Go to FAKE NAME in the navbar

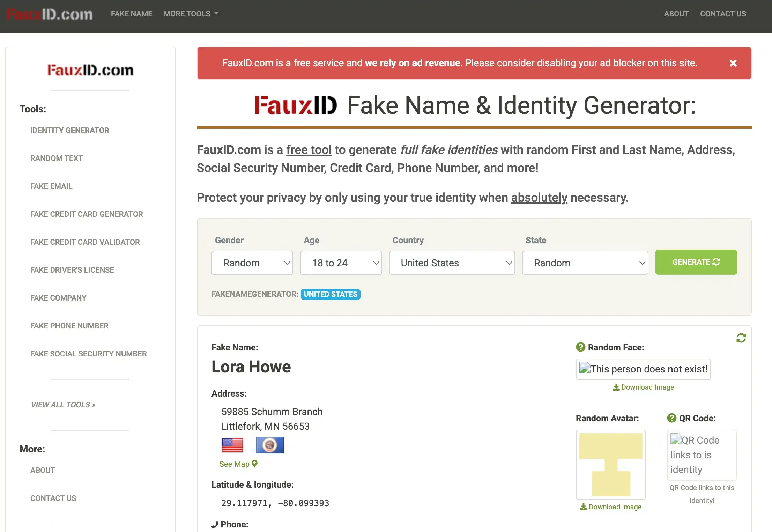132,14
